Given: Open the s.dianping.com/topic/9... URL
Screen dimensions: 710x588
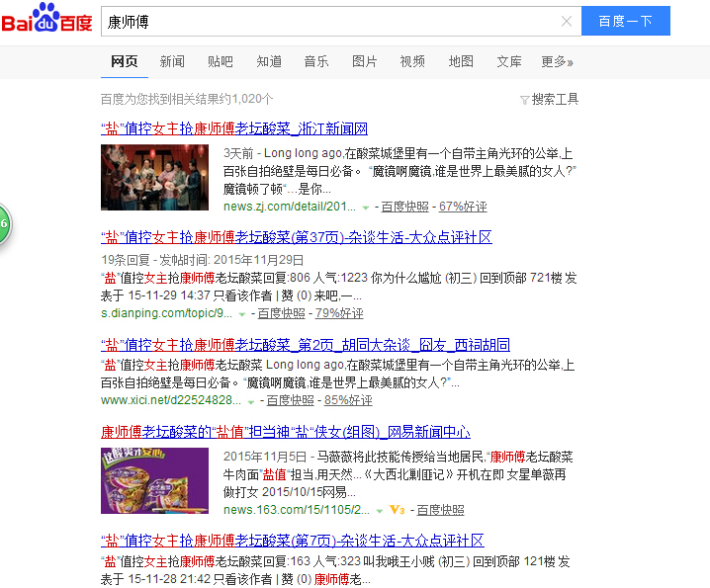Looking at the screenshot, I should tap(166, 313).
